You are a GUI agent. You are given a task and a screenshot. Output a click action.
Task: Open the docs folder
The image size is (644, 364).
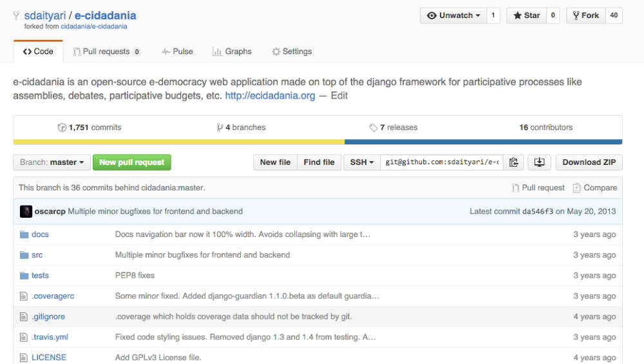[40, 235]
